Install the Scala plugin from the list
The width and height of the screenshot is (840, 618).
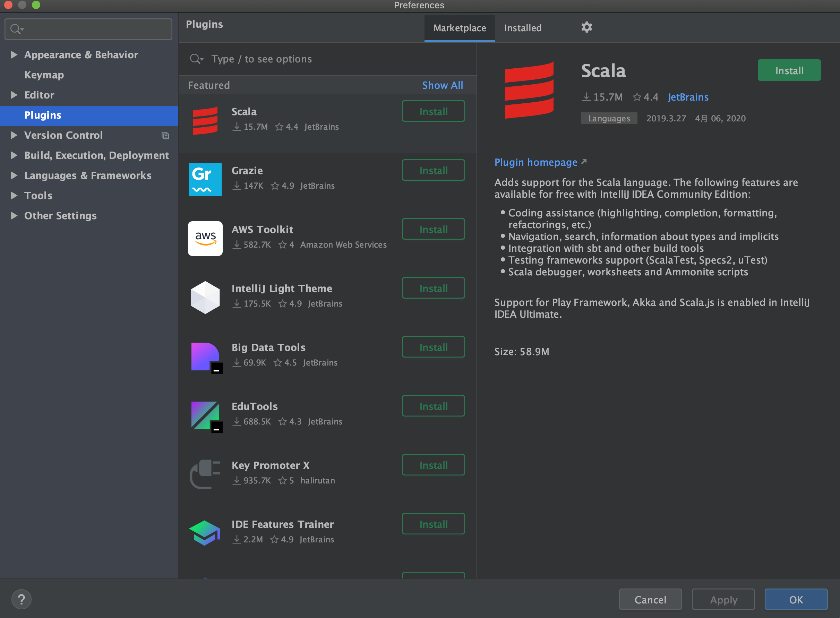(433, 111)
